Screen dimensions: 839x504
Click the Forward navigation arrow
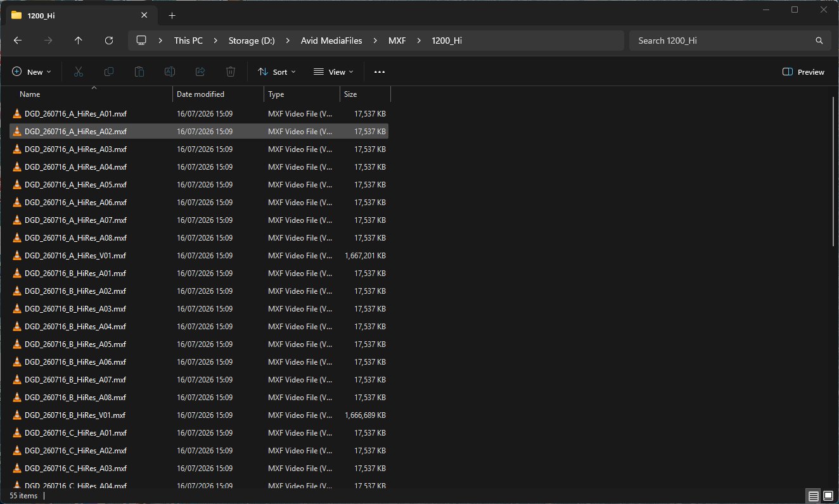coord(48,41)
